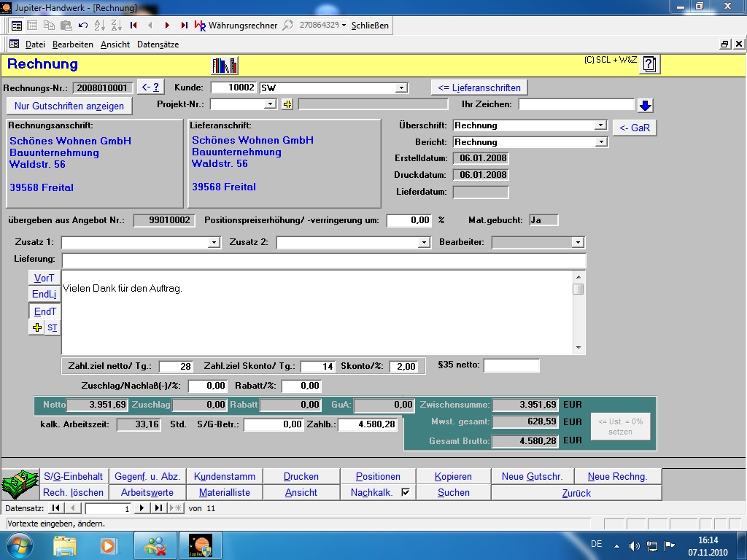
Task: Sort ascending with the A-Z toolbar icon
Action: (100, 25)
